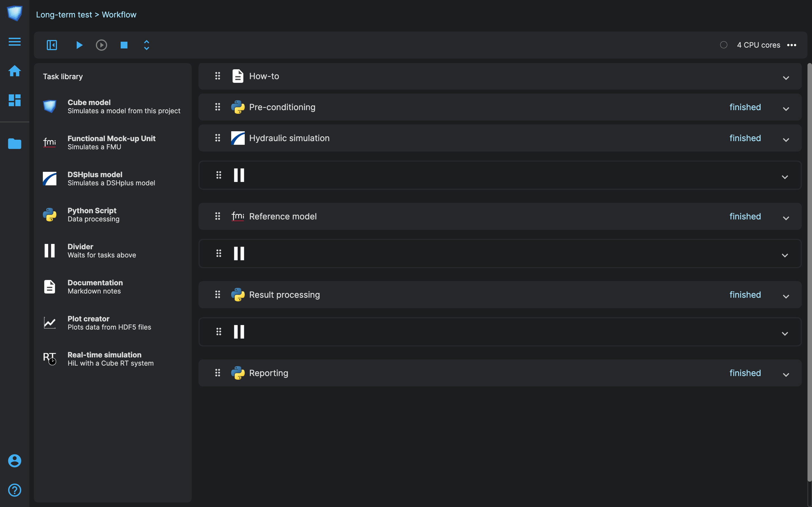Expand the How-to task
Image resolution: width=812 pixels, height=507 pixels.
point(785,78)
